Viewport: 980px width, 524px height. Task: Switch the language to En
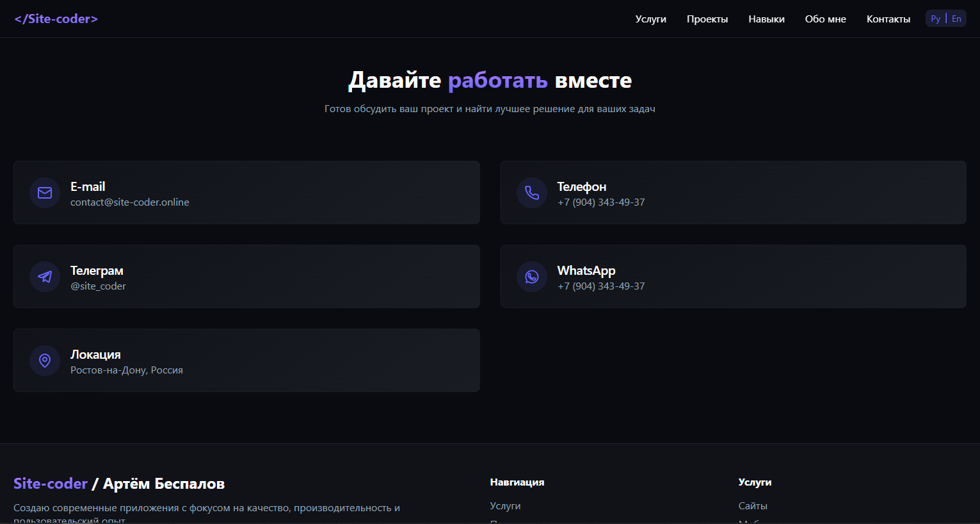point(956,19)
